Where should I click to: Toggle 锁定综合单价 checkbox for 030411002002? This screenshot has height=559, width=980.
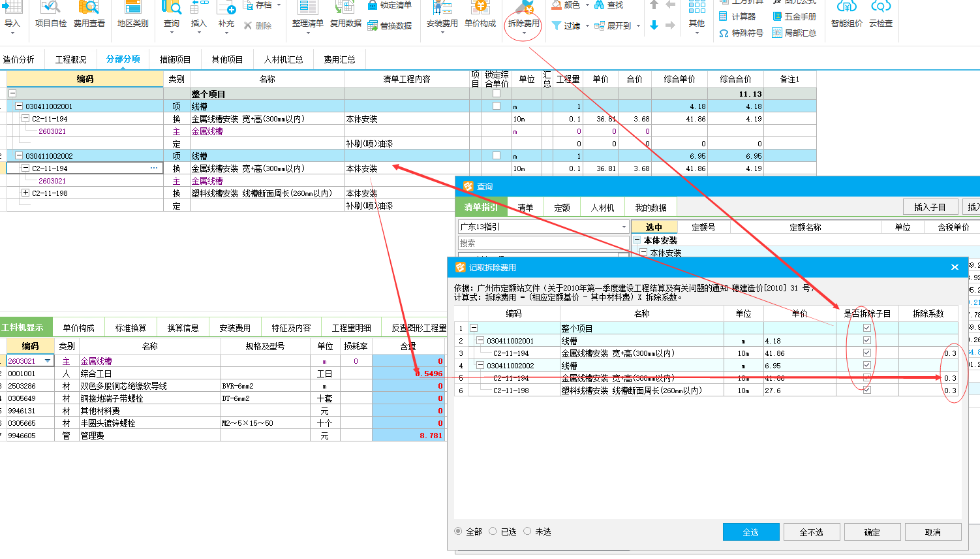497,155
